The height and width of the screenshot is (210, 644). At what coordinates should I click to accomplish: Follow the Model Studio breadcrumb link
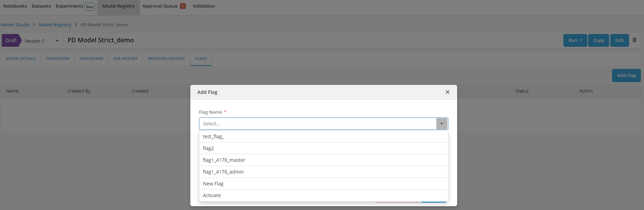click(x=15, y=25)
